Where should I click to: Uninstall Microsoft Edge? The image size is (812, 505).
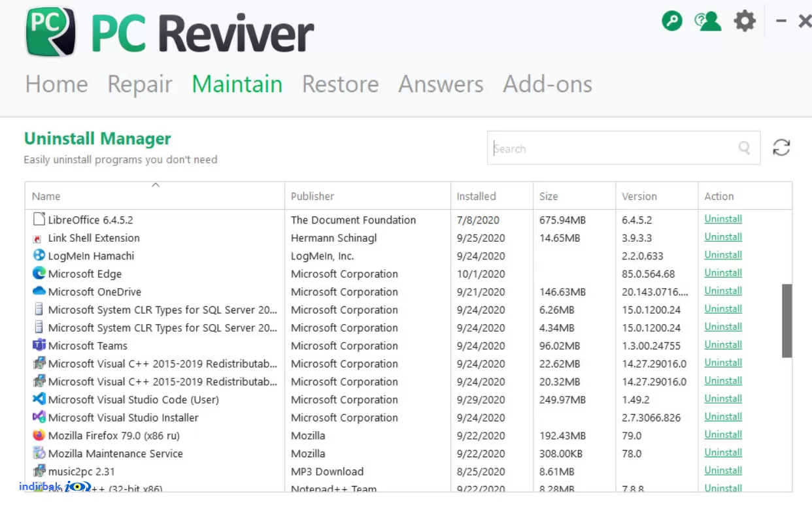[x=723, y=273]
